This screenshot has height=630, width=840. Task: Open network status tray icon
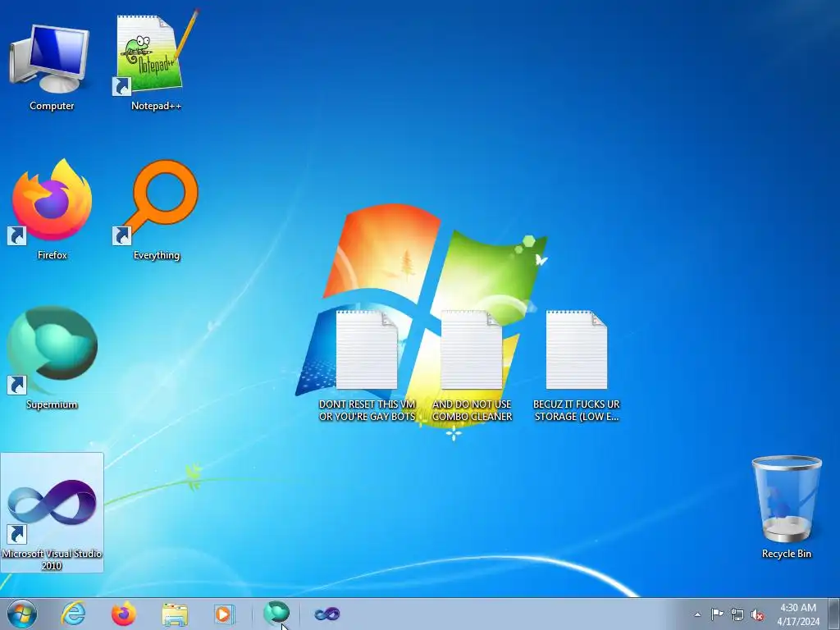[x=737, y=614]
